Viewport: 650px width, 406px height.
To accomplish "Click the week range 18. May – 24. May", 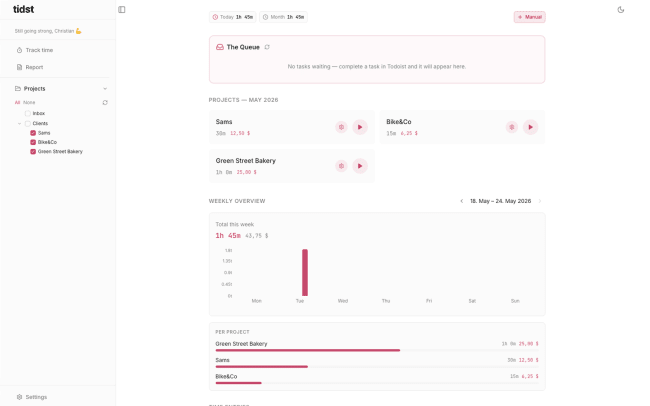I will pos(500,201).
